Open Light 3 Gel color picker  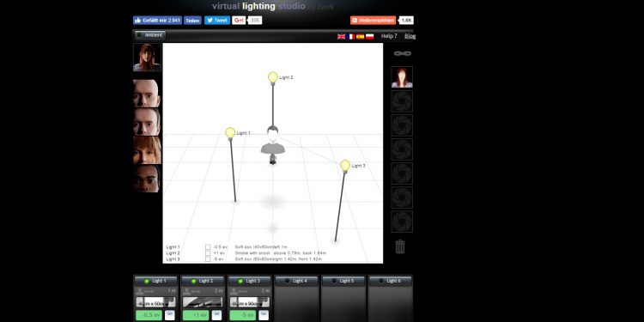(264, 315)
